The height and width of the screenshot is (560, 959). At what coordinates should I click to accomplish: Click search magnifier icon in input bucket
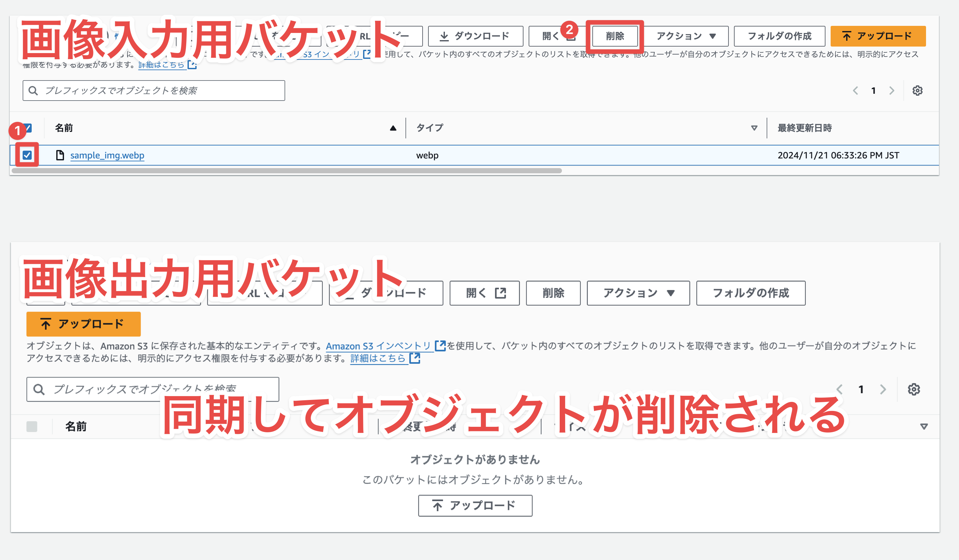click(33, 91)
